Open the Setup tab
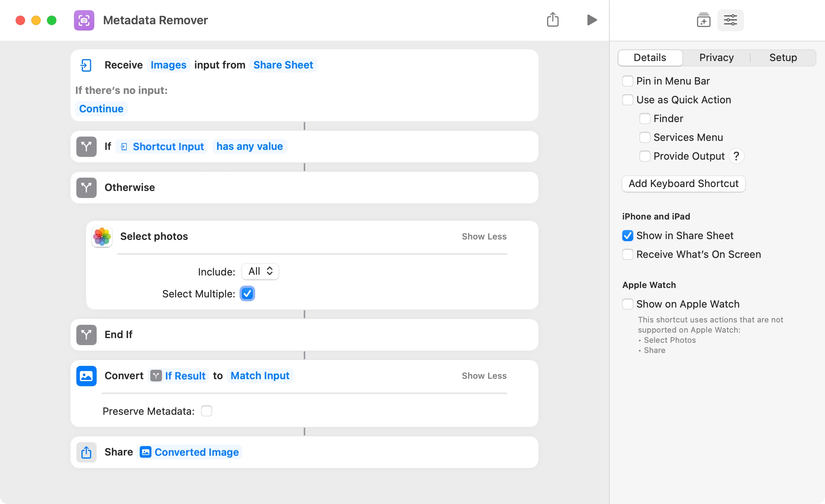 pos(783,58)
